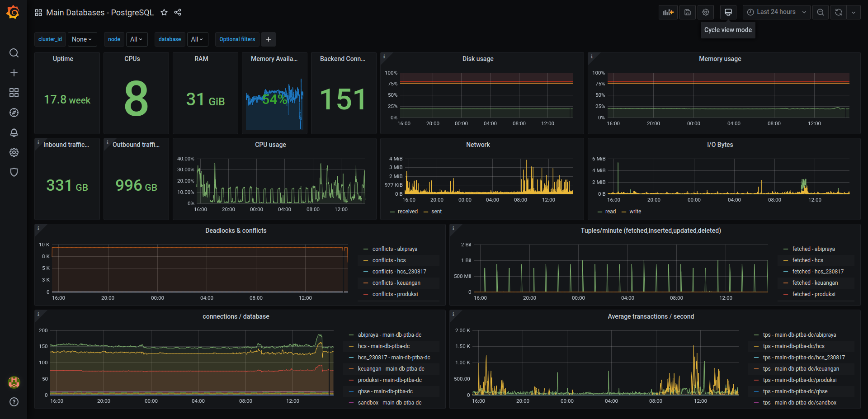The width and height of the screenshot is (868, 419).
Task: Open the Alerting bell icon
Action: click(14, 132)
